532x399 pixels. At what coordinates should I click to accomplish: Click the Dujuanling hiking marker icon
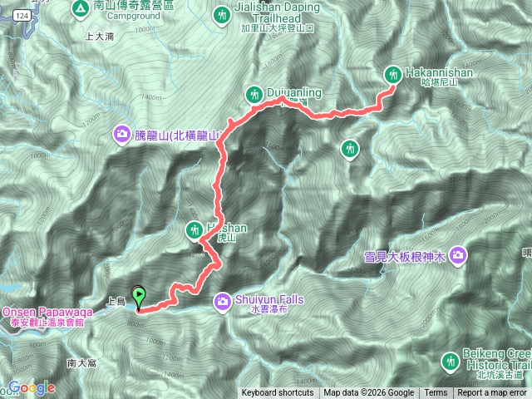254,95
